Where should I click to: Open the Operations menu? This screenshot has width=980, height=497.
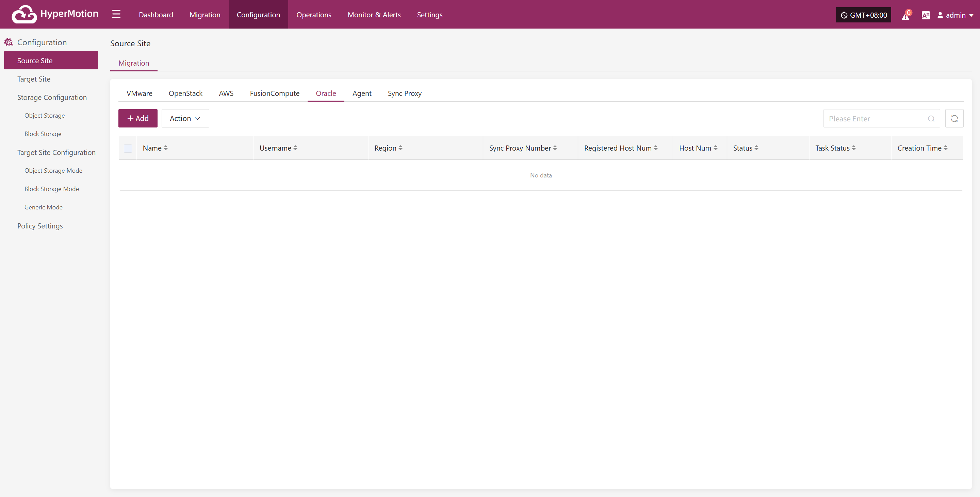tap(314, 14)
